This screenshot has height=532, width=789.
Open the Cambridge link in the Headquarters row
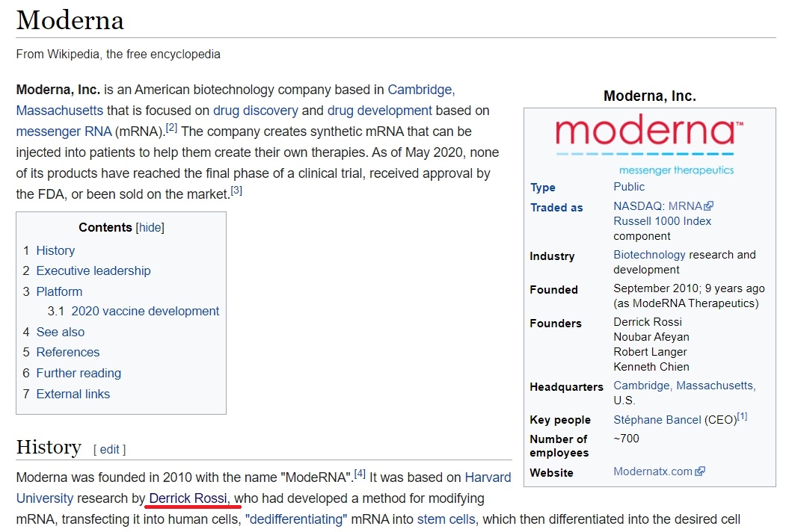[x=684, y=386]
